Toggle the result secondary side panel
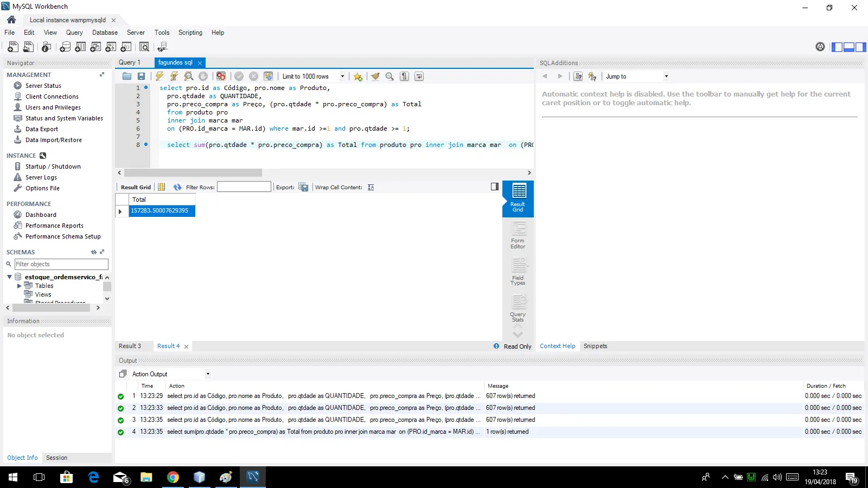 (x=494, y=187)
